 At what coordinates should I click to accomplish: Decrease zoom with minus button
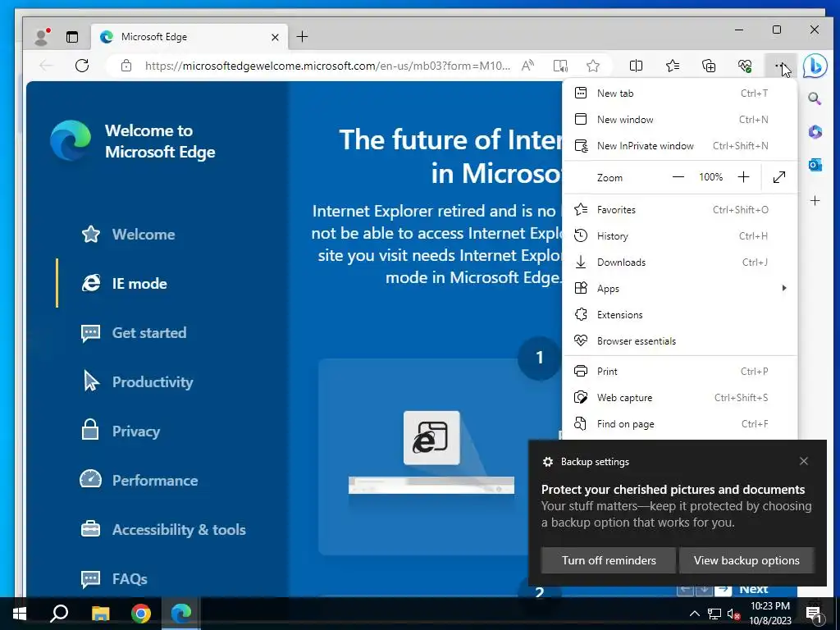[x=678, y=177]
